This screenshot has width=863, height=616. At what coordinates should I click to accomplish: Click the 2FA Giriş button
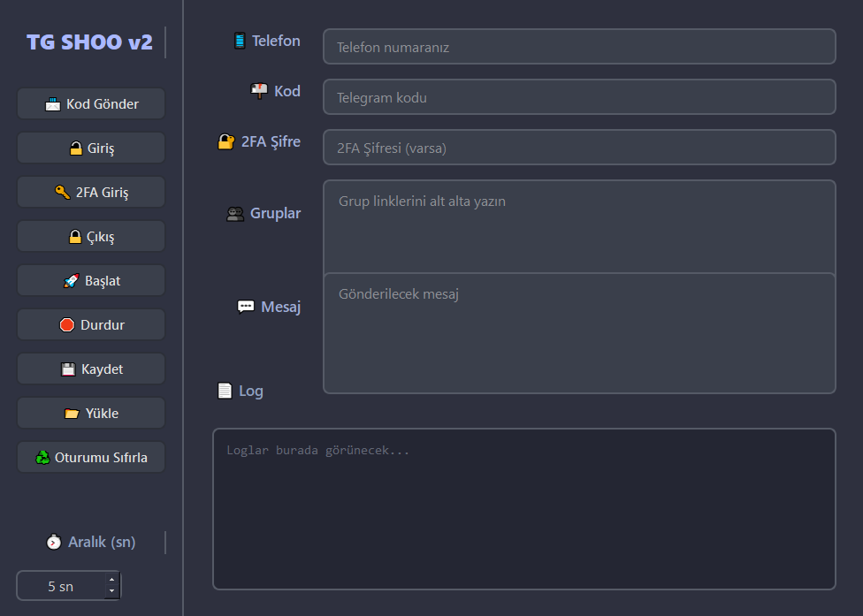(91, 192)
